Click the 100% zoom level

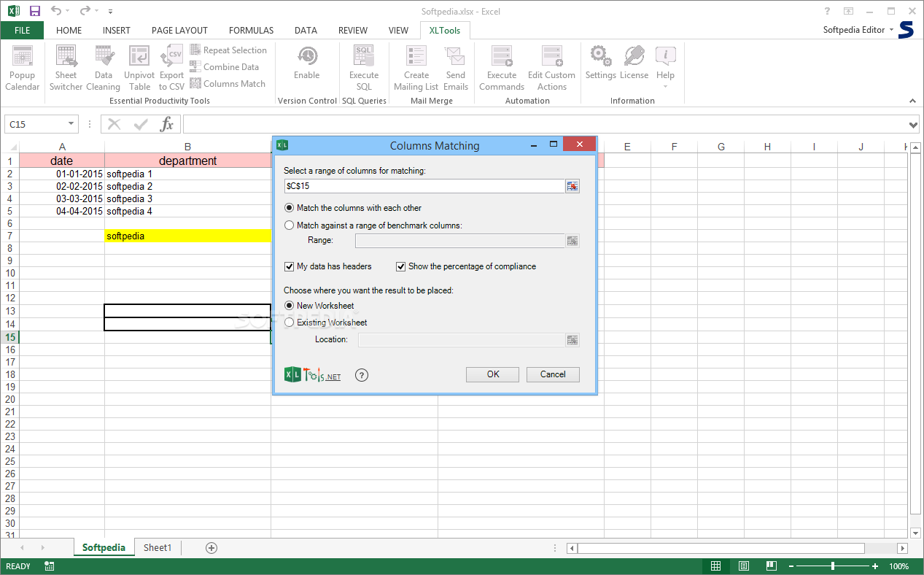898,566
